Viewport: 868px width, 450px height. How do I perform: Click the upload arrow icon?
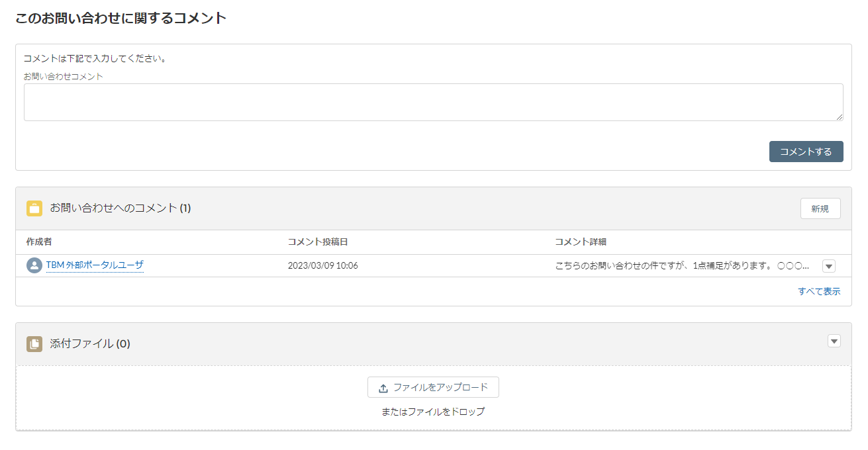point(383,388)
